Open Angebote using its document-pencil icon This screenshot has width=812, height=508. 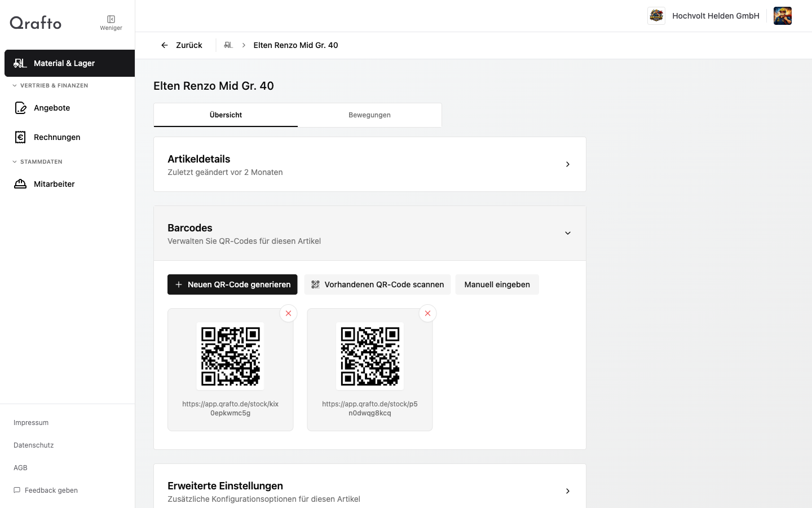point(20,108)
